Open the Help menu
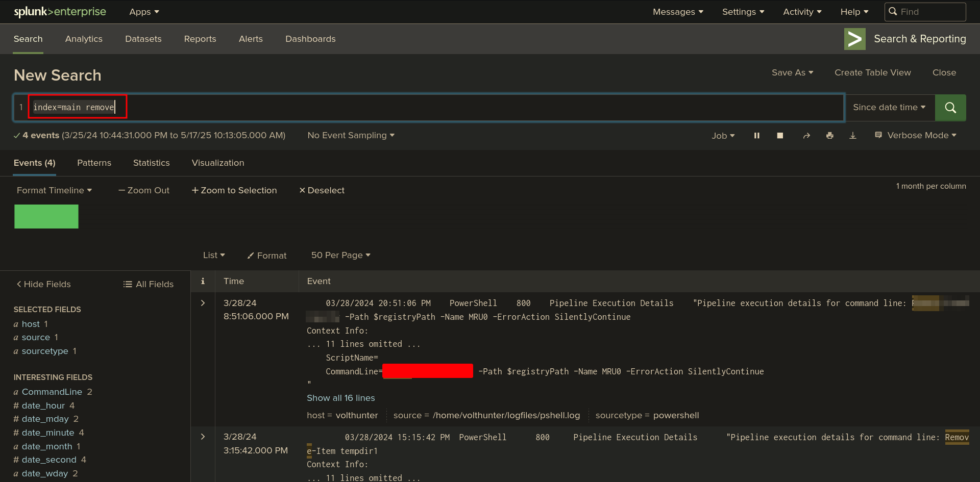 pos(854,12)
